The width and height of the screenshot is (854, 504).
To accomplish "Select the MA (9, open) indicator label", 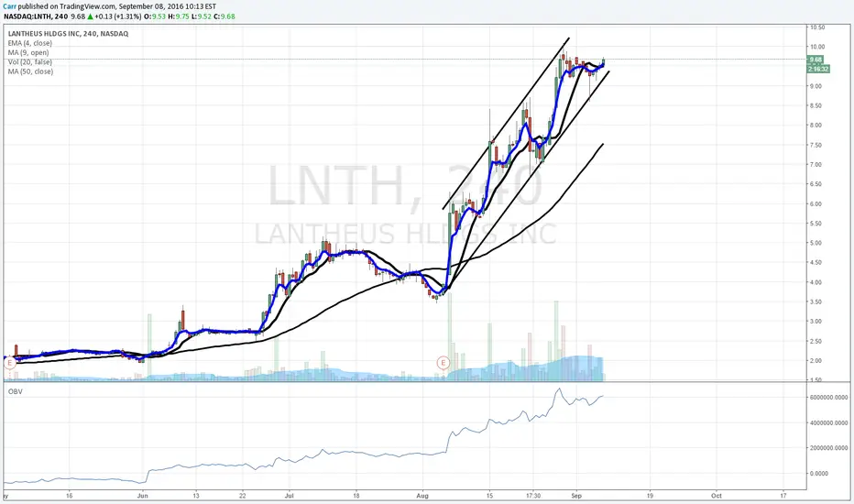I will click(x=28, y=53).
